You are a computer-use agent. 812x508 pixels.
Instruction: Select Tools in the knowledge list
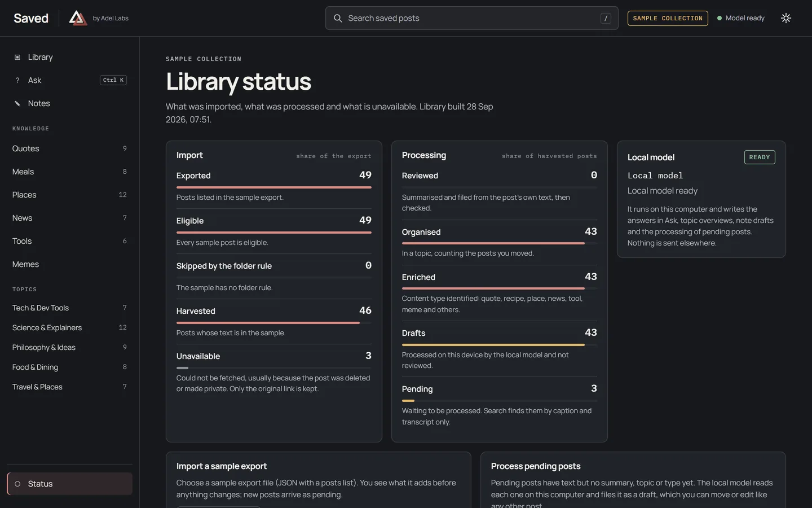click(x=69, y=241)
